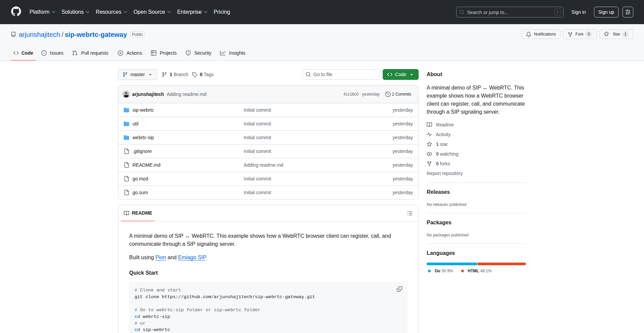Toggle Notifications for this repository
Viewport: 644px width, 333px height.
point(541,34)
